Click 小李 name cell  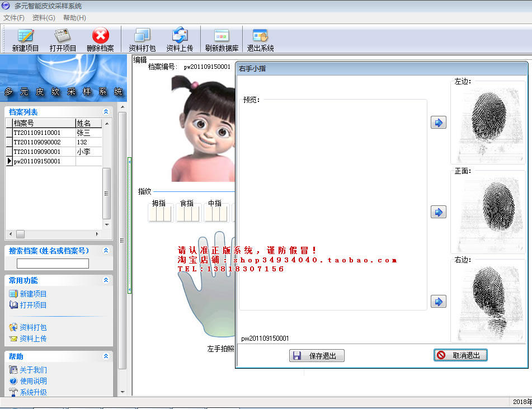[88, 152]
